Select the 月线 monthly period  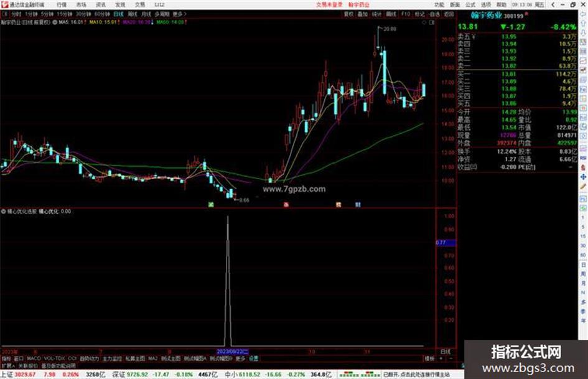pyautogui.click(x=146, y=14)
